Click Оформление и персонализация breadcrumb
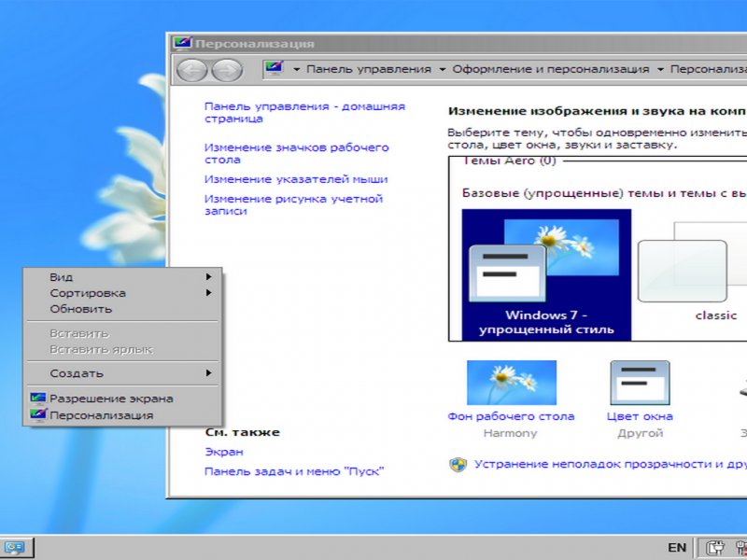The width and height of the screenshot is (747, 560). 551,69
